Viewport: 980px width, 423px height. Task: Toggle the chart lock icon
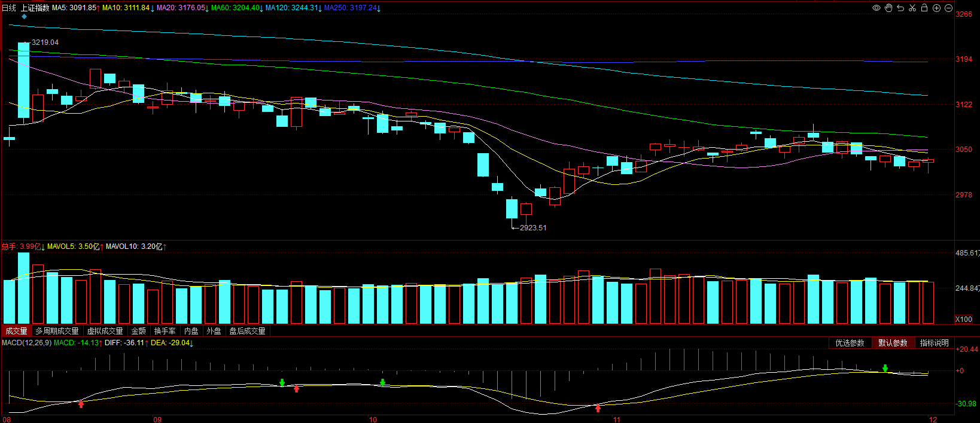924,8
